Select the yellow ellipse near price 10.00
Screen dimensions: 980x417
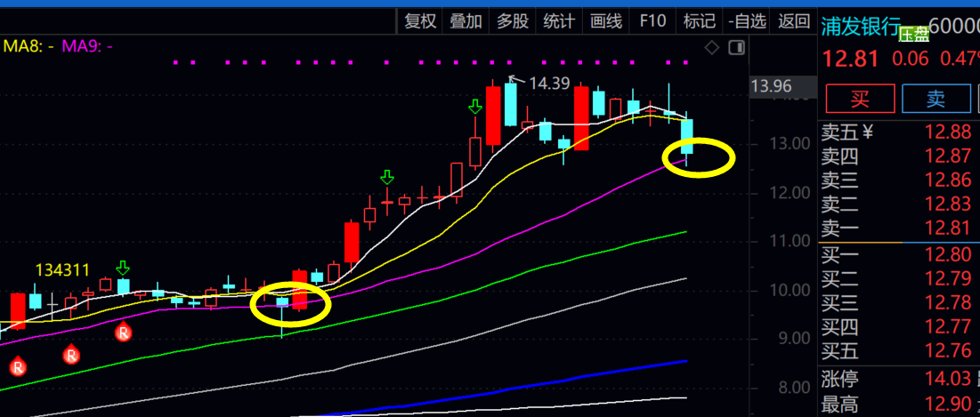tap(290, 305)
